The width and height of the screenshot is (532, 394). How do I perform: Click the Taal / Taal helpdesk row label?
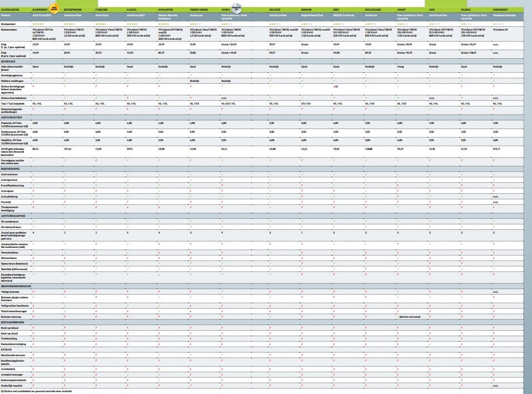pyautogui.click(x=12, y=104)
